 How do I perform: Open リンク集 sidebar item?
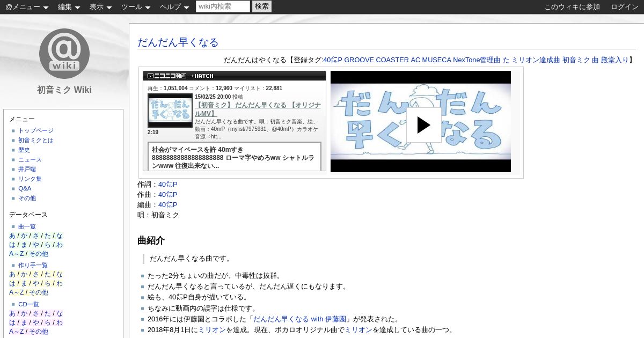pos(30,179)
